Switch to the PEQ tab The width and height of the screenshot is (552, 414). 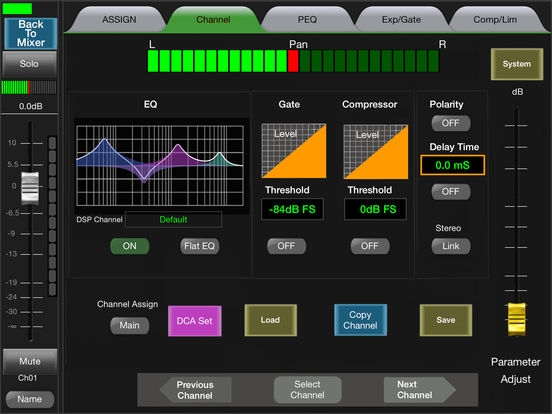[x=307, y=20]
